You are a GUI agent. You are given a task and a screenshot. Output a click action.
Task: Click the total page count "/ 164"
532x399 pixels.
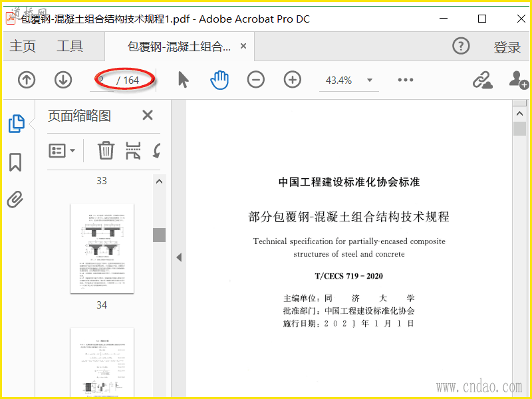128,80
